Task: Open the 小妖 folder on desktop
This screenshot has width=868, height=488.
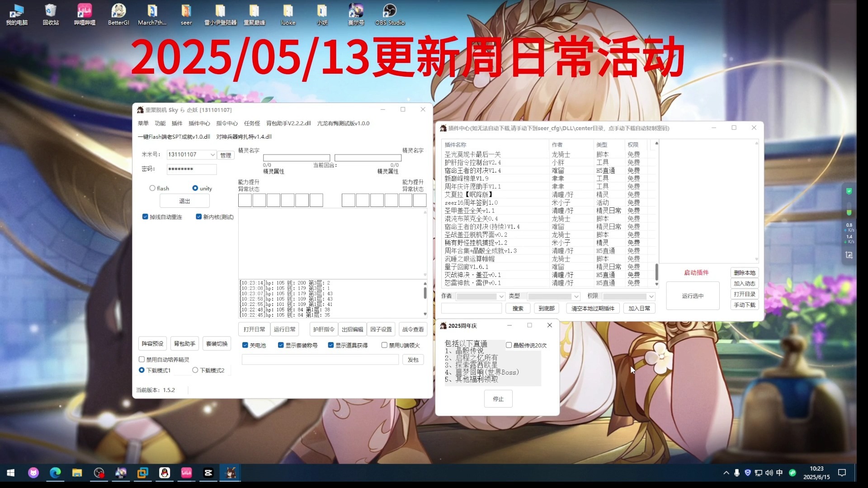Action: tap(322, 14)
